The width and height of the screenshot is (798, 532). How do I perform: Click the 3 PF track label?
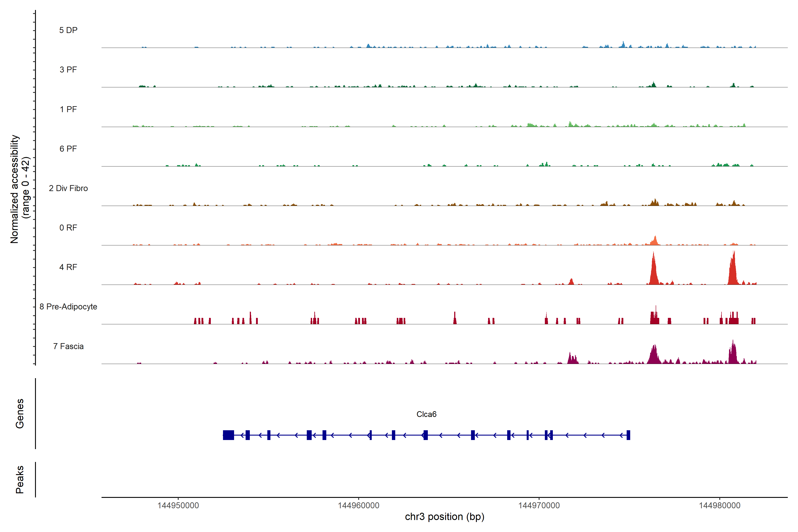tap(68, 70)
